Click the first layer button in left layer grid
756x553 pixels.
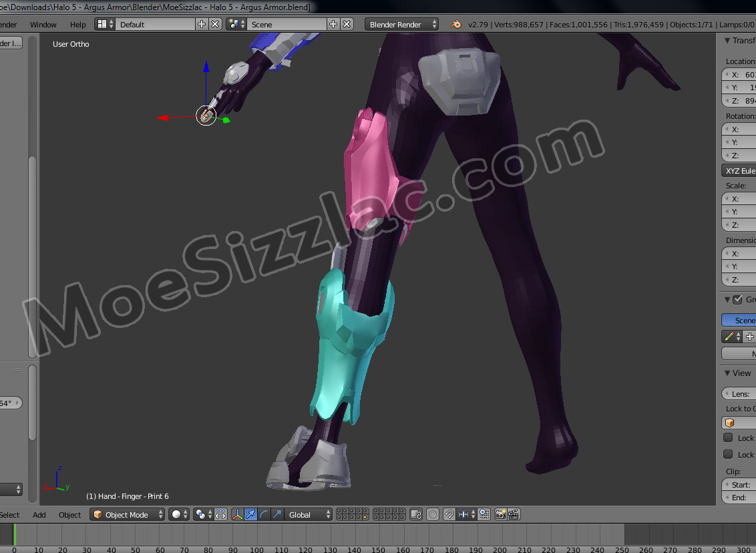[339, 512]
